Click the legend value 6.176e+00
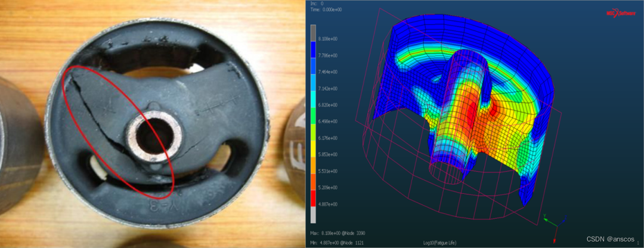The height and width of the screenshot is (248, 644). tap(329, 138)
